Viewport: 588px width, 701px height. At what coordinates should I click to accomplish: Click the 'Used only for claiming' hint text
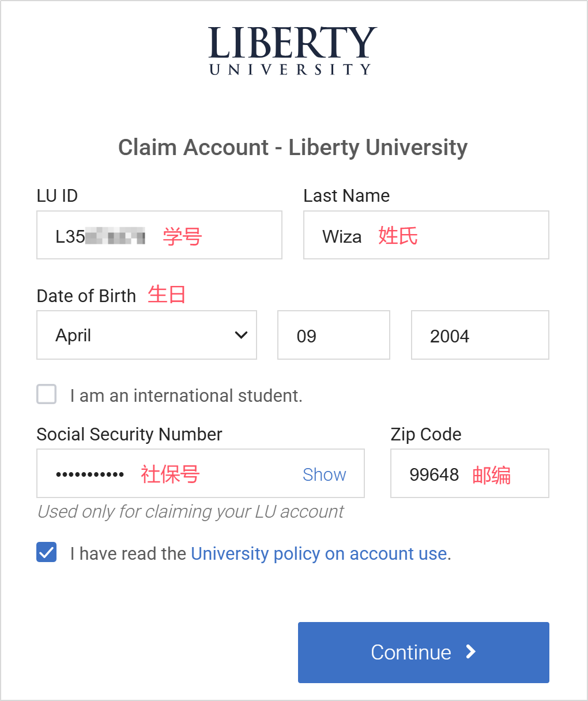pyautogui.click(x=190, y=511)
